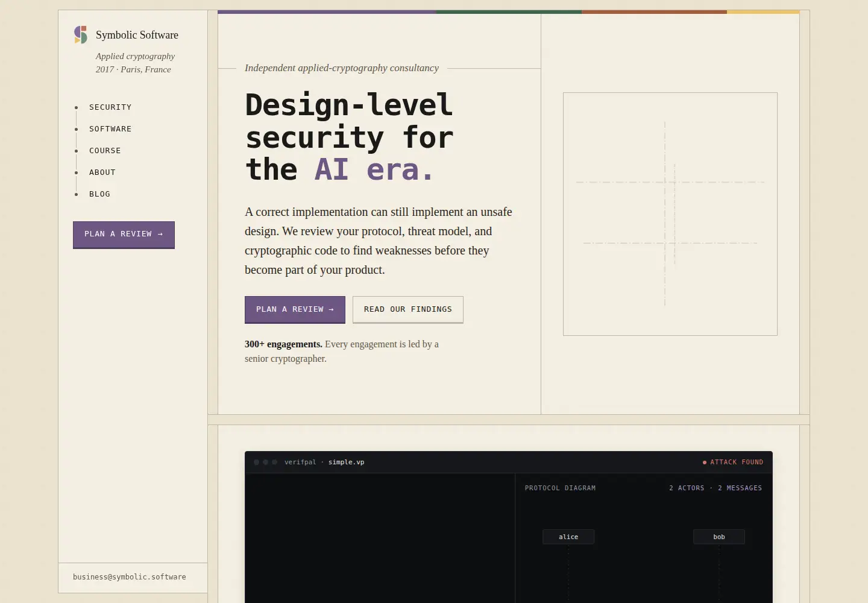Click hero PLAN A REVIEW button
The image size is (868, 603).
tap(295, 309)
